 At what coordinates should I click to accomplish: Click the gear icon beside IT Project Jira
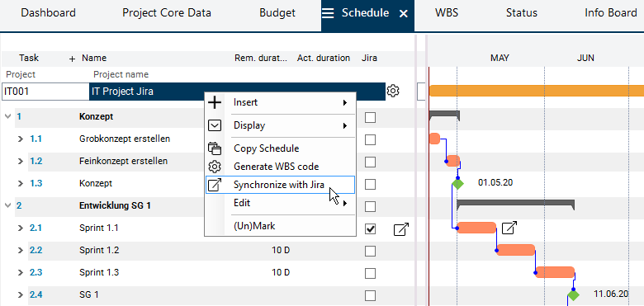393,91
